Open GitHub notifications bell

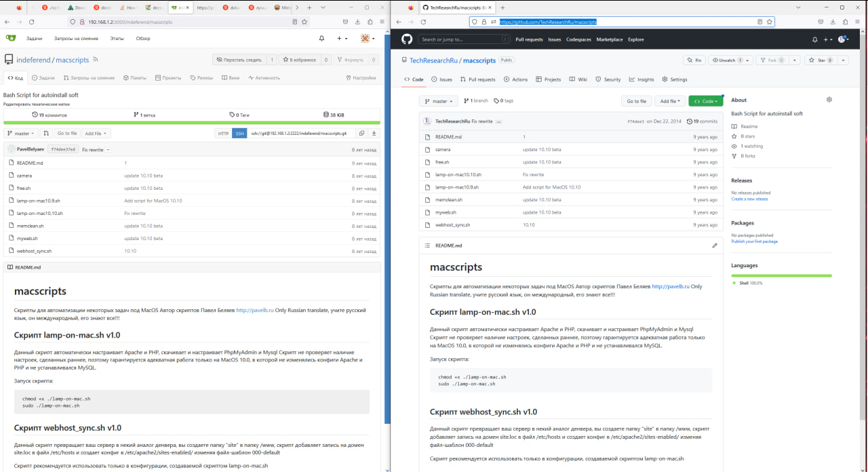pos(814,39)
